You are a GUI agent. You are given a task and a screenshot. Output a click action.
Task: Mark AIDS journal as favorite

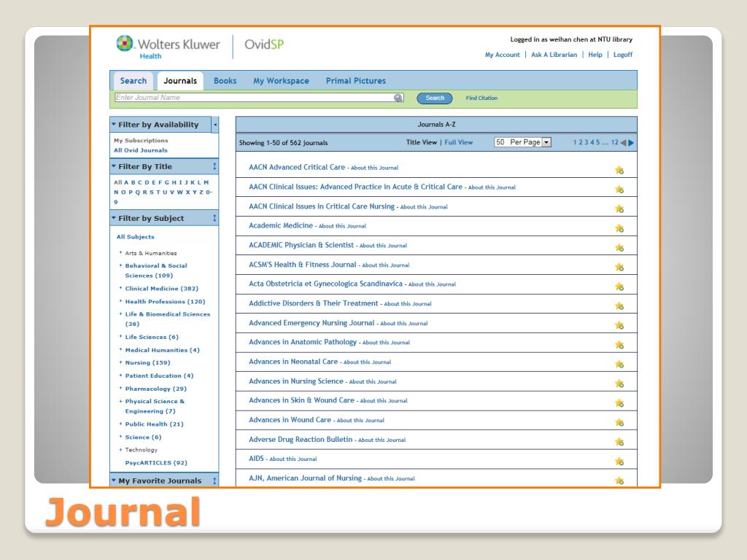pyautogui.click(x=619, y=462)
